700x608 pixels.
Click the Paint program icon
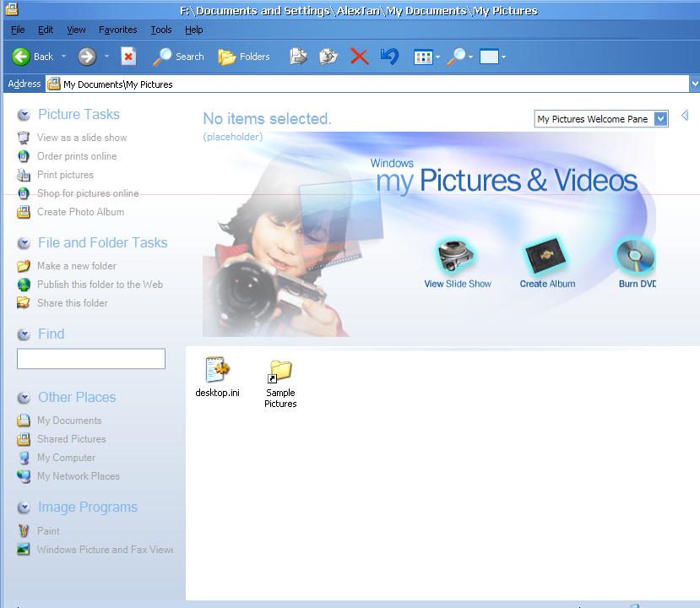tap(24, 531)
